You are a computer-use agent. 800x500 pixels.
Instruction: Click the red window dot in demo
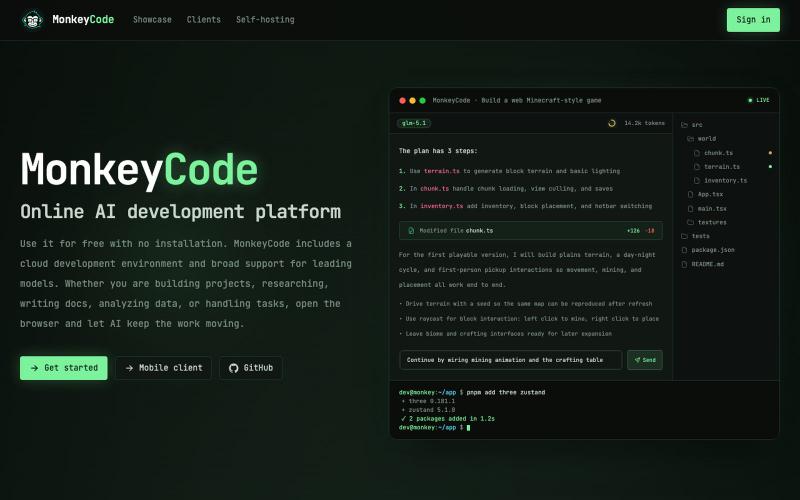(x=403, y=101)
